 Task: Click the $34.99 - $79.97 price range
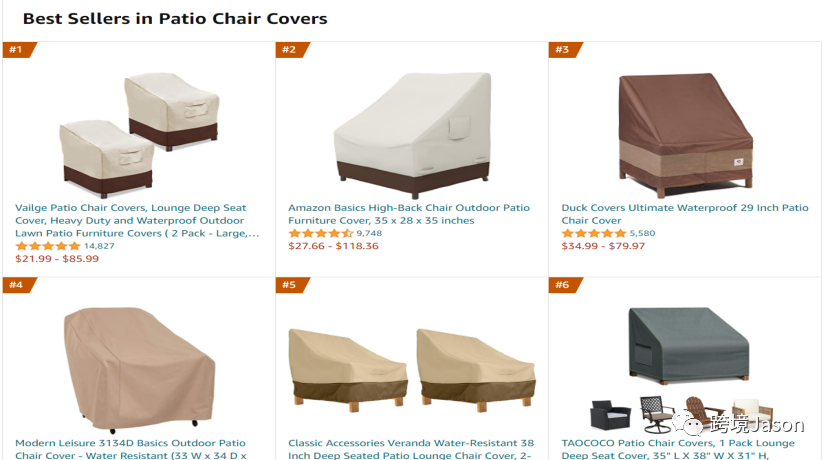(x=603, y=246)
